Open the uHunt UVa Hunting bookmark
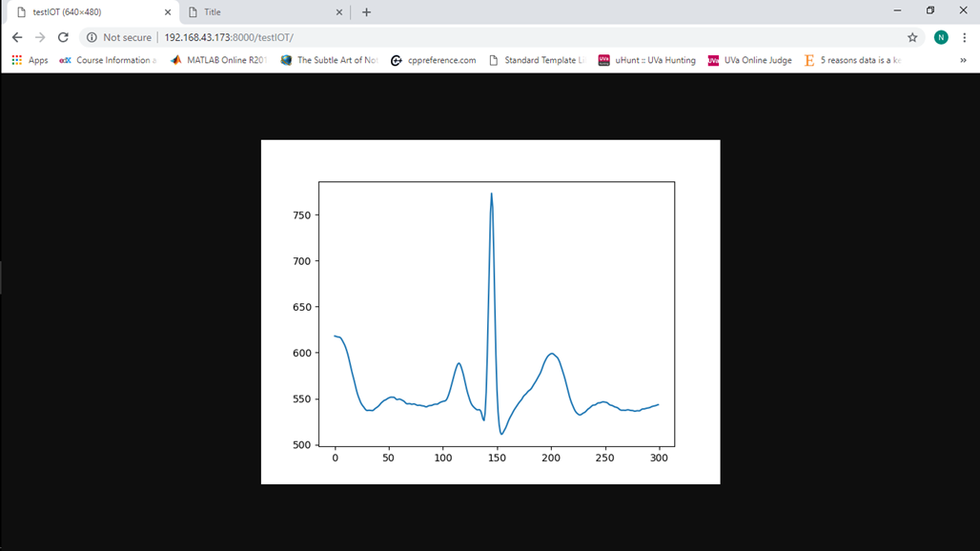The width and height of the screenshot is (980, 551). (647, 60)
